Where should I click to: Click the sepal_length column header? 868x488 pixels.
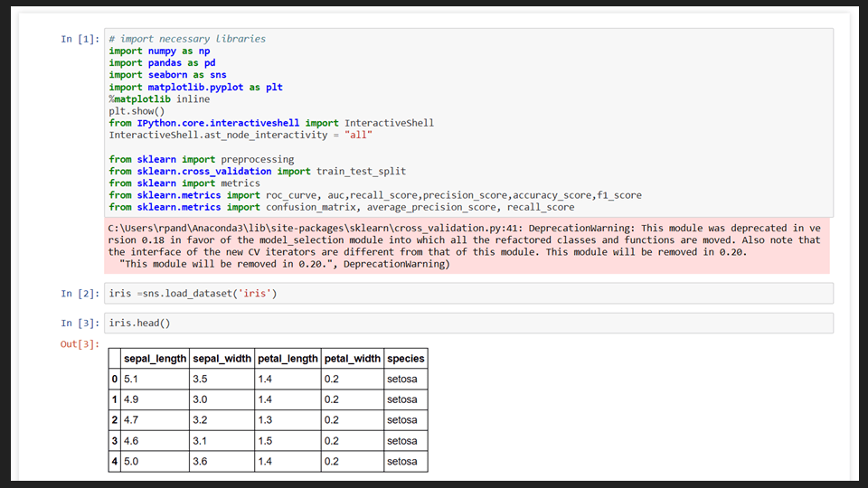coord(155,359)
